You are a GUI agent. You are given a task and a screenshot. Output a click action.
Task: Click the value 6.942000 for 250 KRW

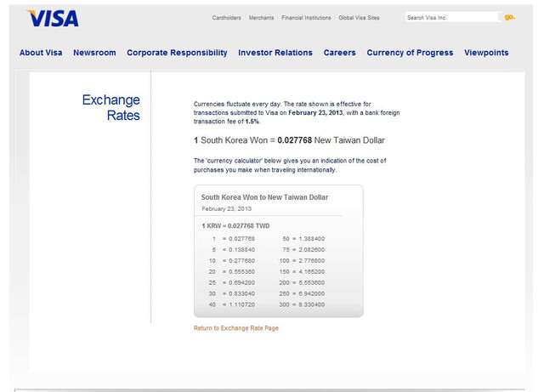point(312,293)
